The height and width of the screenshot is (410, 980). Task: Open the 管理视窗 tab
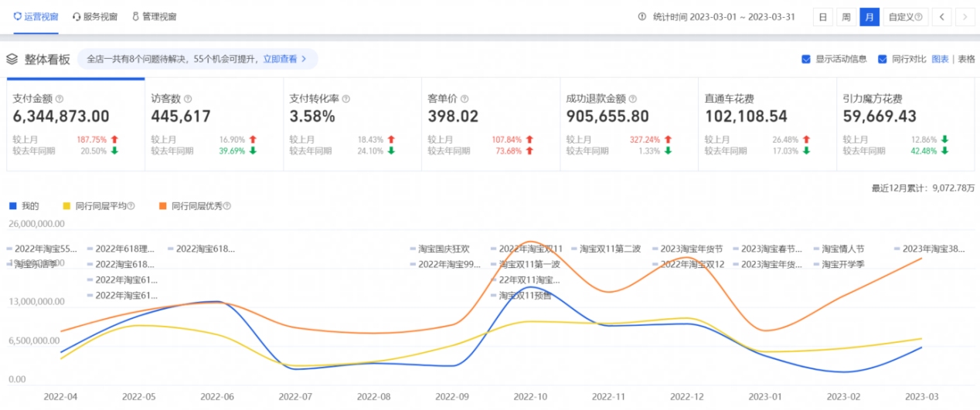pos(154,16)
